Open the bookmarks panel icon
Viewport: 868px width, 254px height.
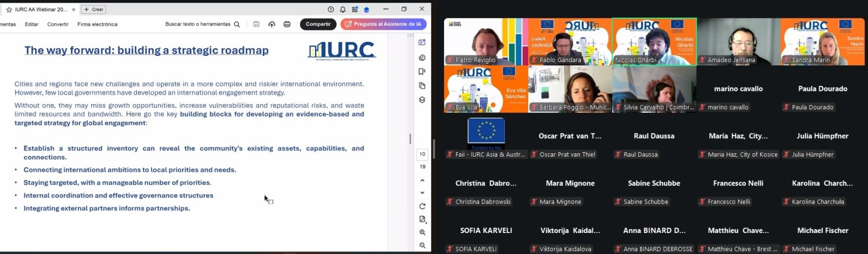coord(422,71)
